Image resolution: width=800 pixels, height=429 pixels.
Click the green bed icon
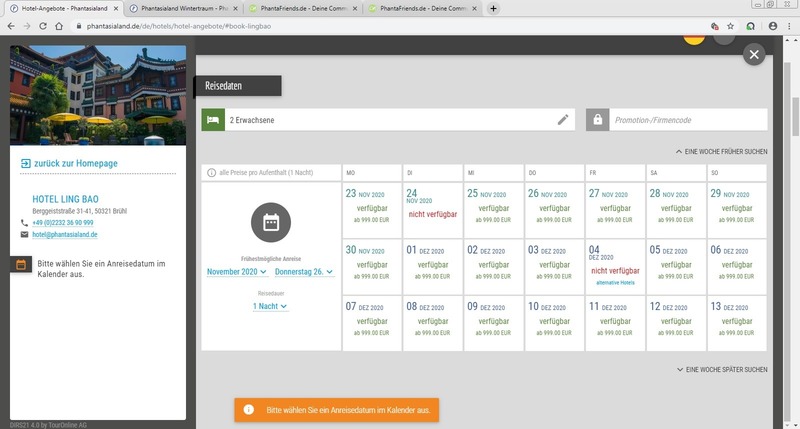tap(212, 120)
